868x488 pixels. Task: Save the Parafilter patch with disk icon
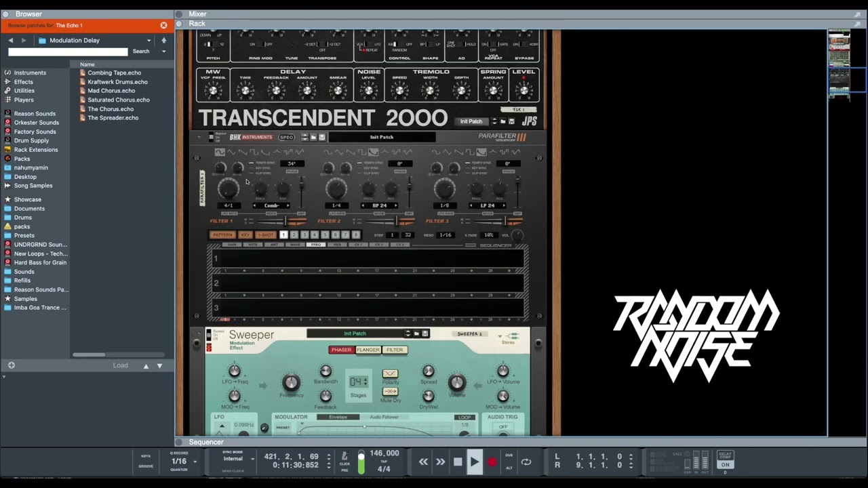pos(321,137)
